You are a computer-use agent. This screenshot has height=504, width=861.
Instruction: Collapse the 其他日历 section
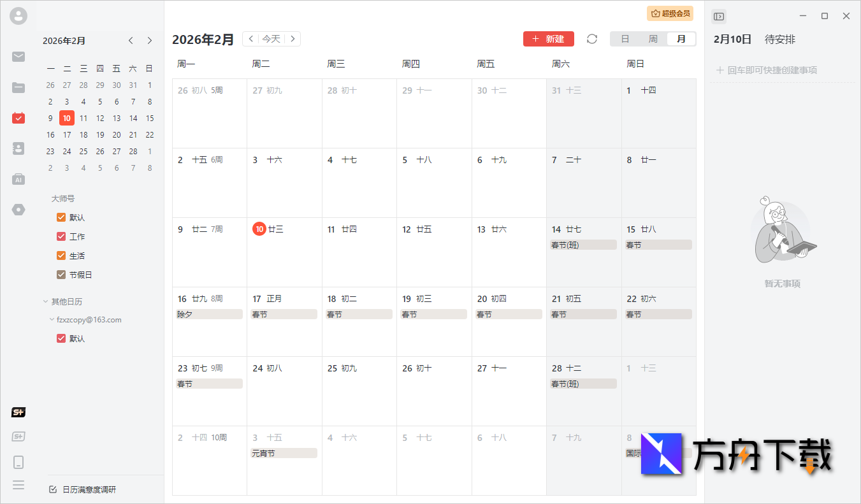pos(45,301)
